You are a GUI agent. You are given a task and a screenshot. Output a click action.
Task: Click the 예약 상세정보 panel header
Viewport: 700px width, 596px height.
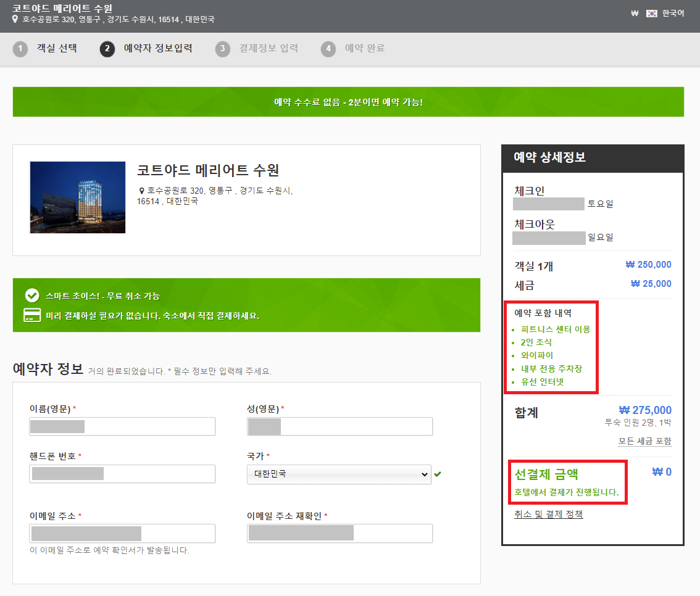pyautogui.click(x=593, y=159)
